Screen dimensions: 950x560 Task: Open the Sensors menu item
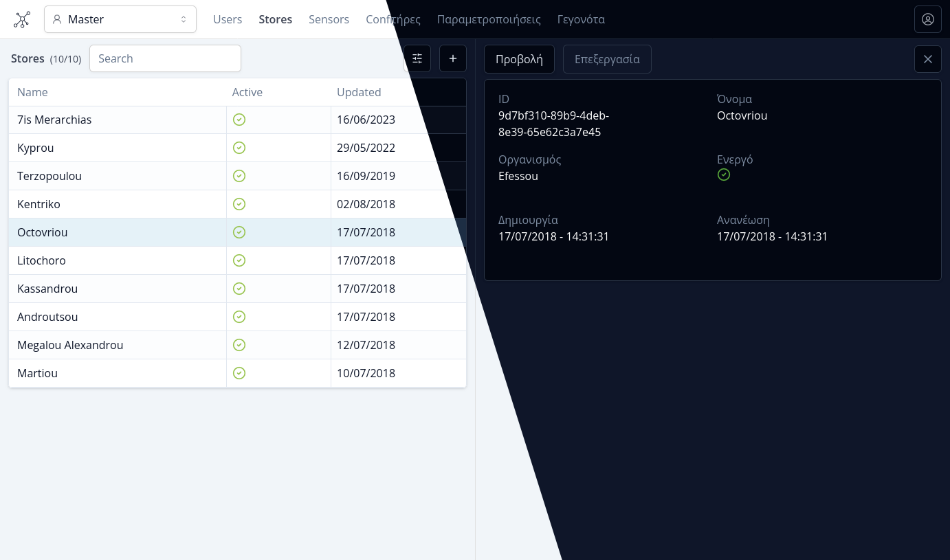click(x=329, y=19)
